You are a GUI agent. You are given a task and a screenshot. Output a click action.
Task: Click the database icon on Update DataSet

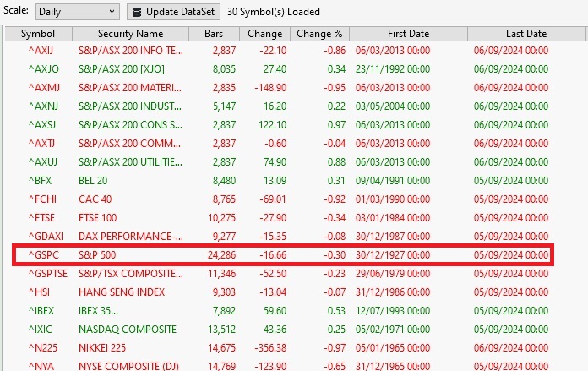137,12
